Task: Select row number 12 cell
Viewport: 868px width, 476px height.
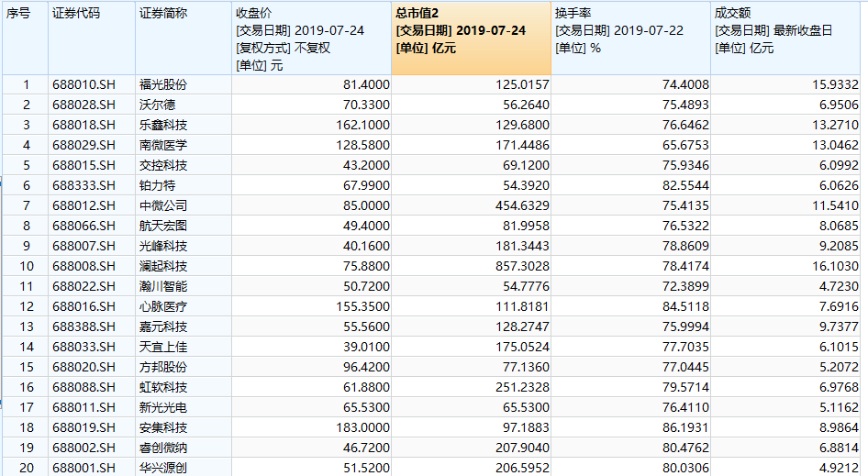Action: (27, 306)
